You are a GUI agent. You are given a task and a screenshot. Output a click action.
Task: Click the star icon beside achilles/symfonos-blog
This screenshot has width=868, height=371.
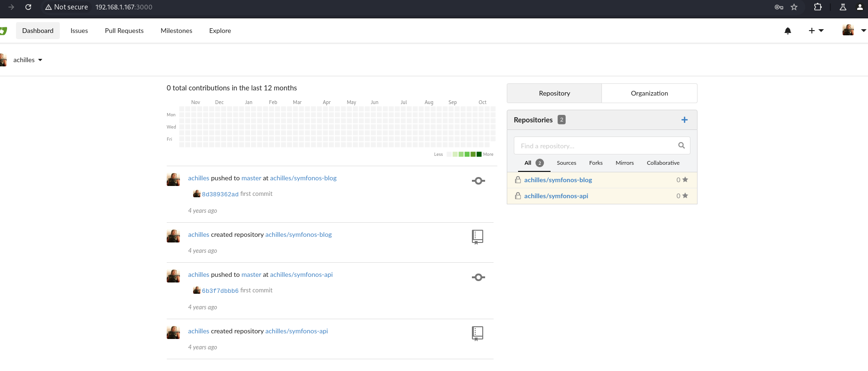point(685,180)
